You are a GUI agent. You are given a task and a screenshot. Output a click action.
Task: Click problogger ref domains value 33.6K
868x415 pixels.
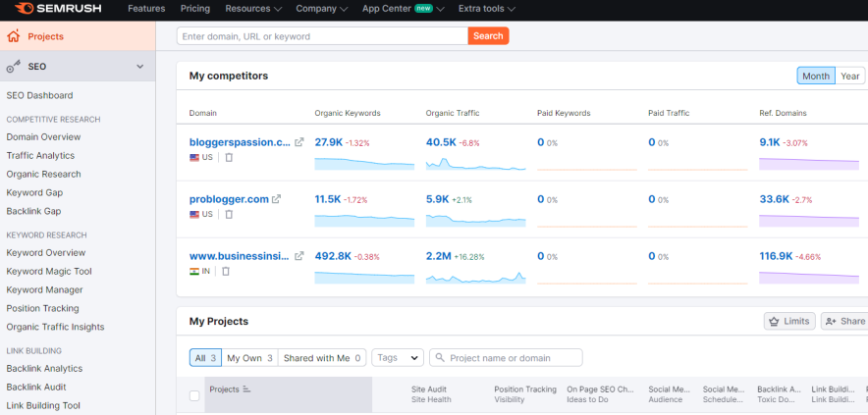tap(775, 199)
